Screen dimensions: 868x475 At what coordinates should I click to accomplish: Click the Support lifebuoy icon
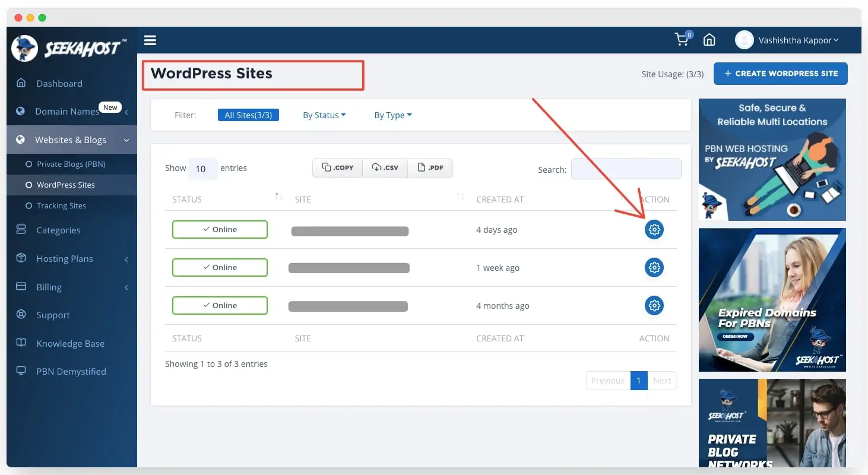pyautogui.click(x=21, y=315)
